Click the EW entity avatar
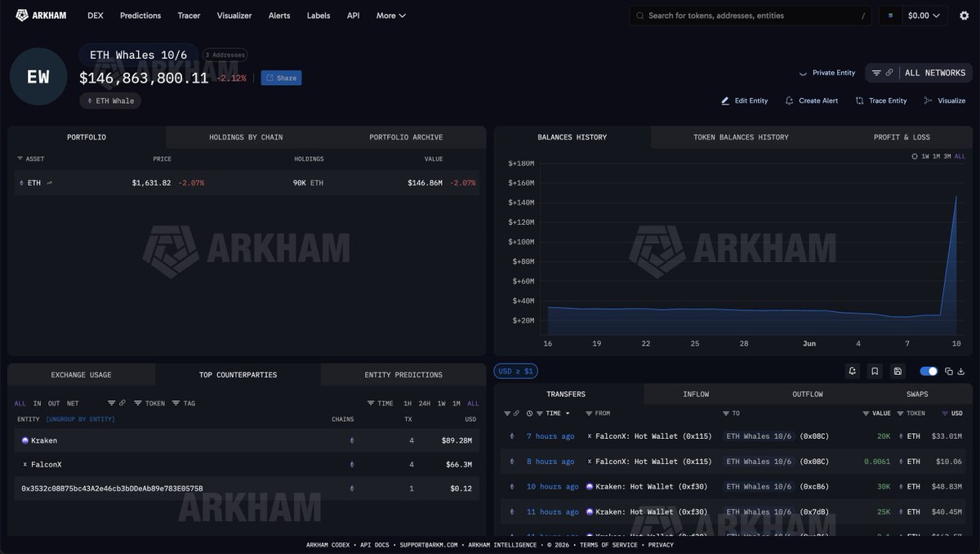This screenshot has height=554, width=980. (38, 77)
